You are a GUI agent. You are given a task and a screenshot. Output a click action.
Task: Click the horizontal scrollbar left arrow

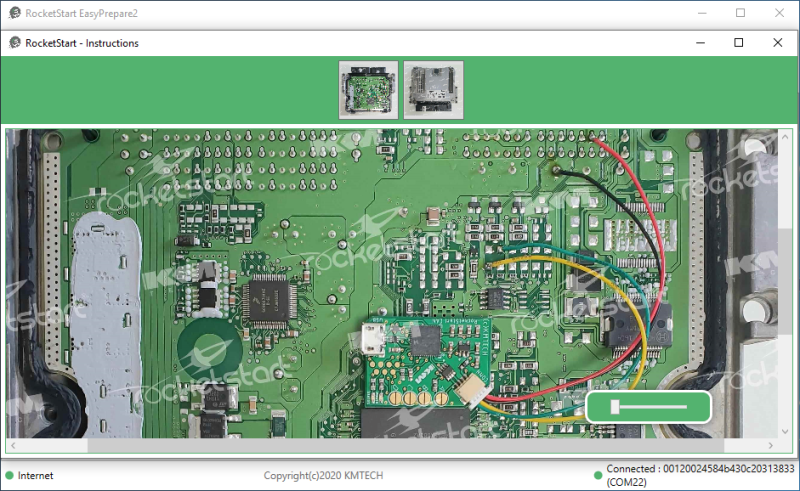(13, 444)
